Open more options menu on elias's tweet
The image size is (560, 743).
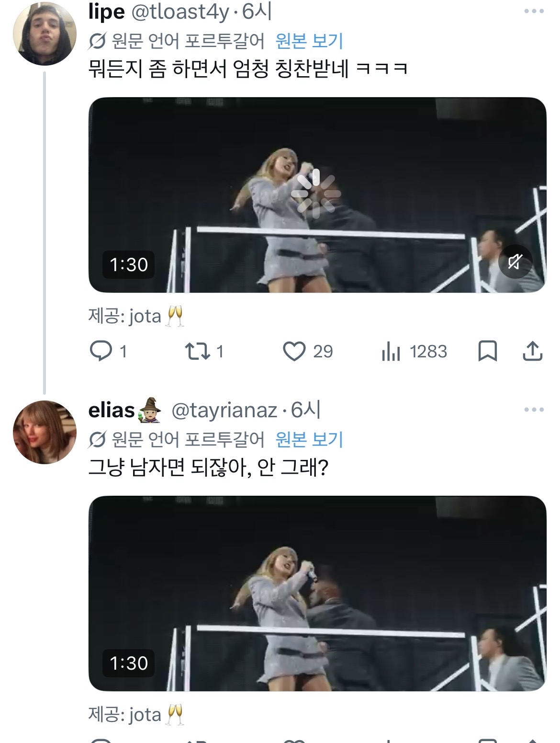tap(534, 410)
